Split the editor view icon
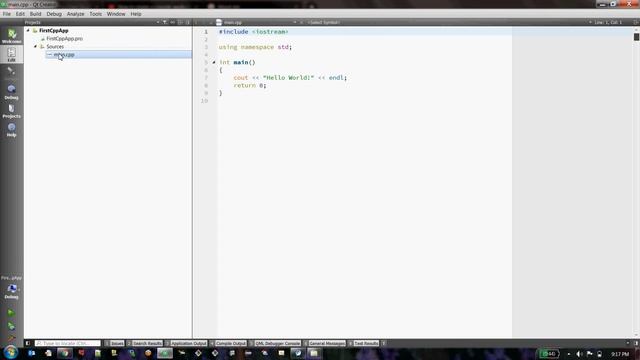The image size is (640, 360). point(636,22)
